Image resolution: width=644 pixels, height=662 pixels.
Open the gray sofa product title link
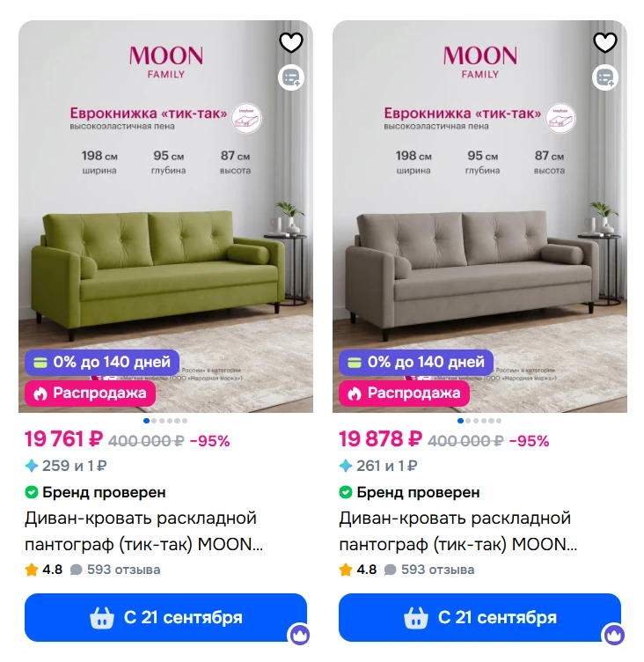[457, 531]
